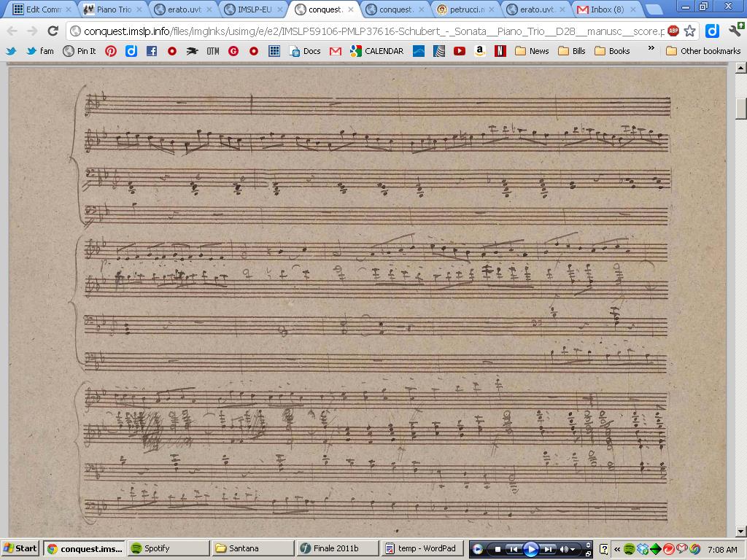747x560 pixels.
Task: Switch to the inactive 'conquest.' tab
Action: pos(395,9)
